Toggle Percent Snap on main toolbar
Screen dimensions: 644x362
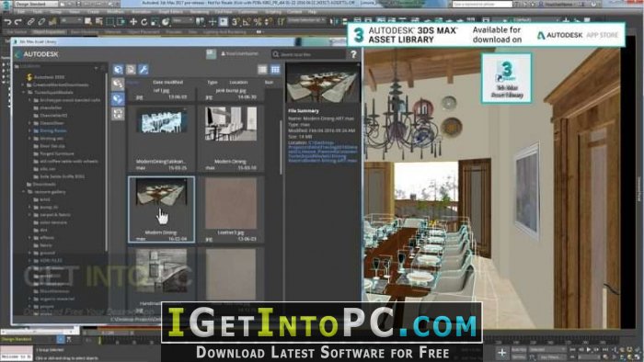(x=258, y=22)
